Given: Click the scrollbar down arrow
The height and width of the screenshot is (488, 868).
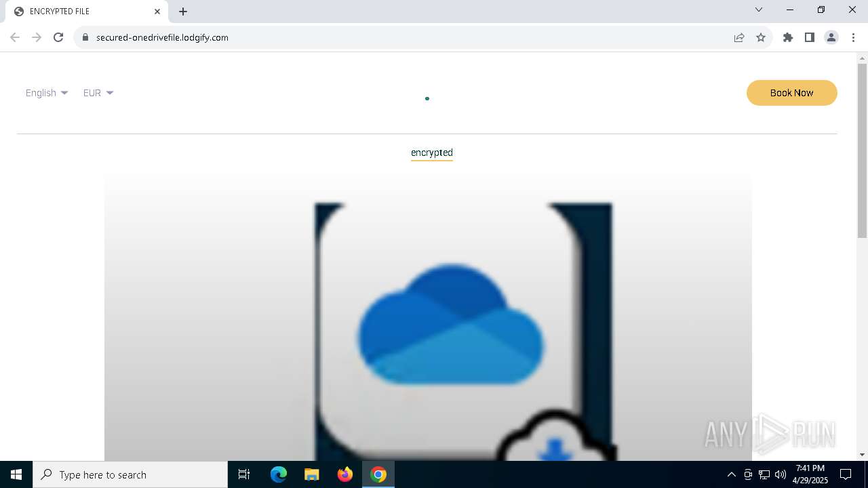Looking at the screenshot, I should click(862, 455).
